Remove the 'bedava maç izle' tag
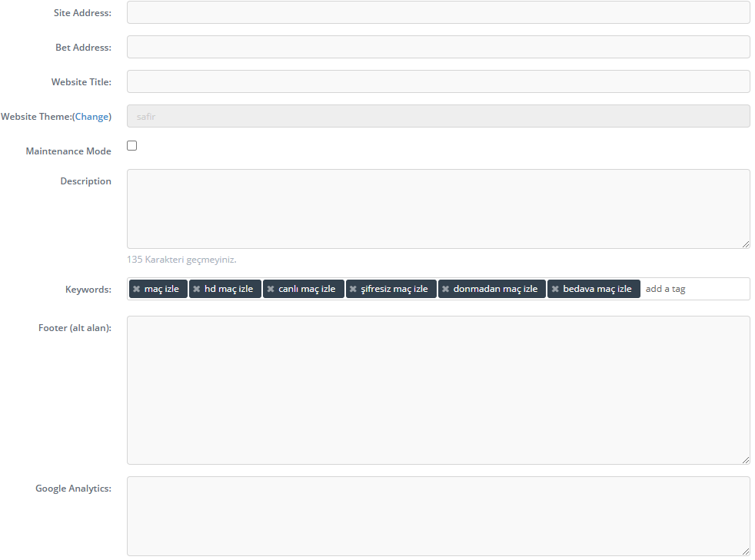This screenshot has height=560, width=755. (555, 289)
